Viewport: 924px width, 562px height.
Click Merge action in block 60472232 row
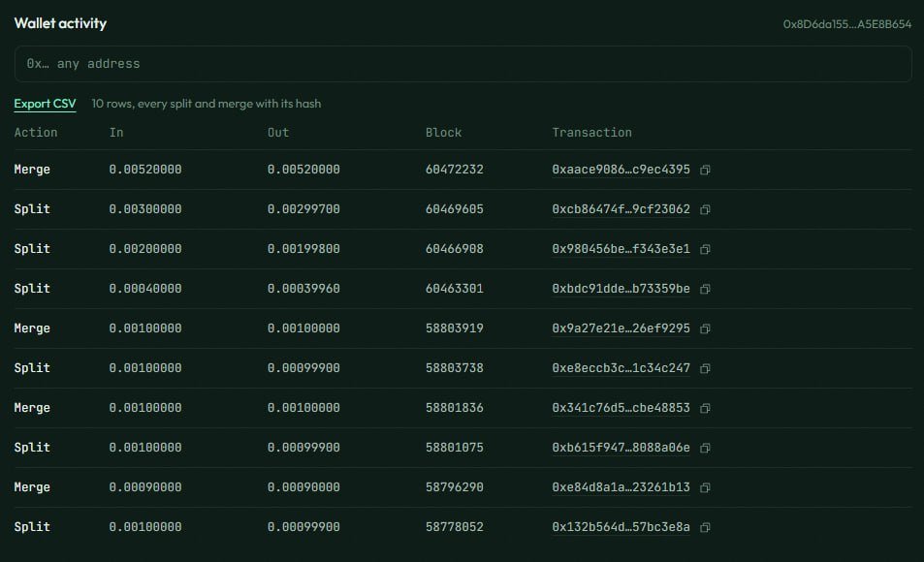tap(32, 170)
